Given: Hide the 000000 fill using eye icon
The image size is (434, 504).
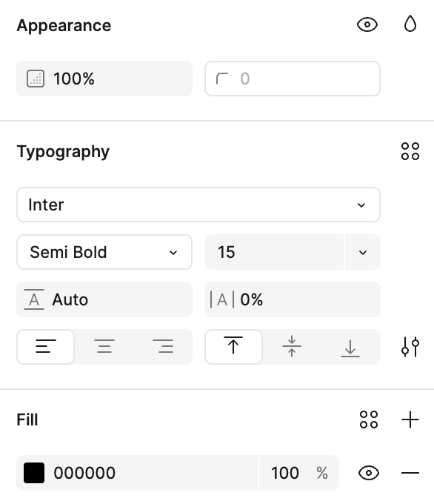Looking at the screenshot, I should [x=369, y=473].
